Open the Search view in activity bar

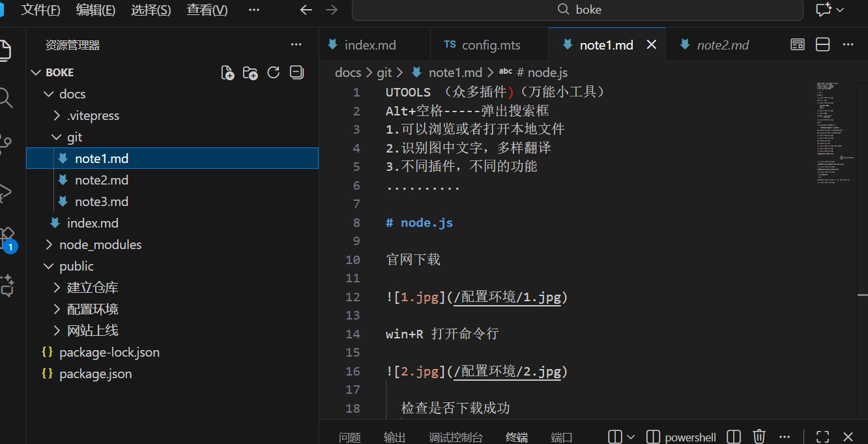click(x=6, y=98)
